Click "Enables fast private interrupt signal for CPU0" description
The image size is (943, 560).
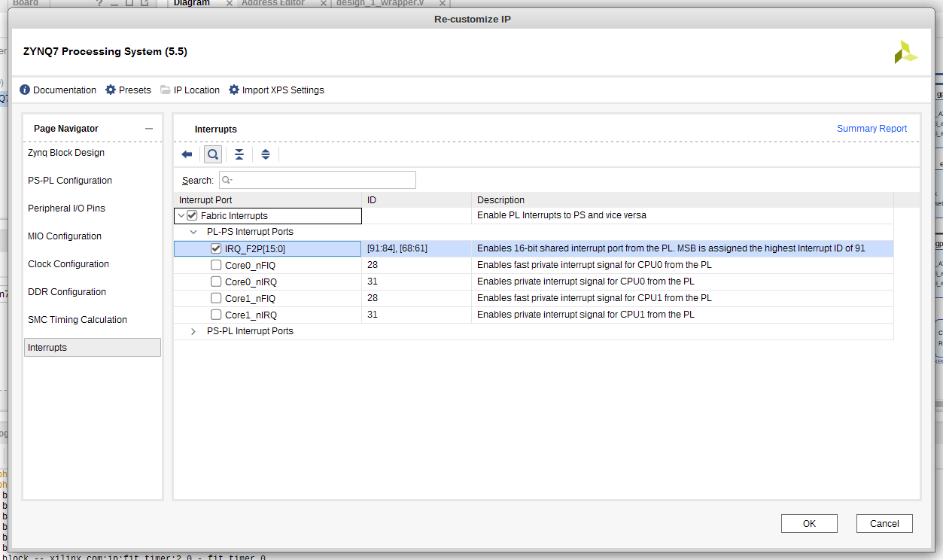coord(595,265)
